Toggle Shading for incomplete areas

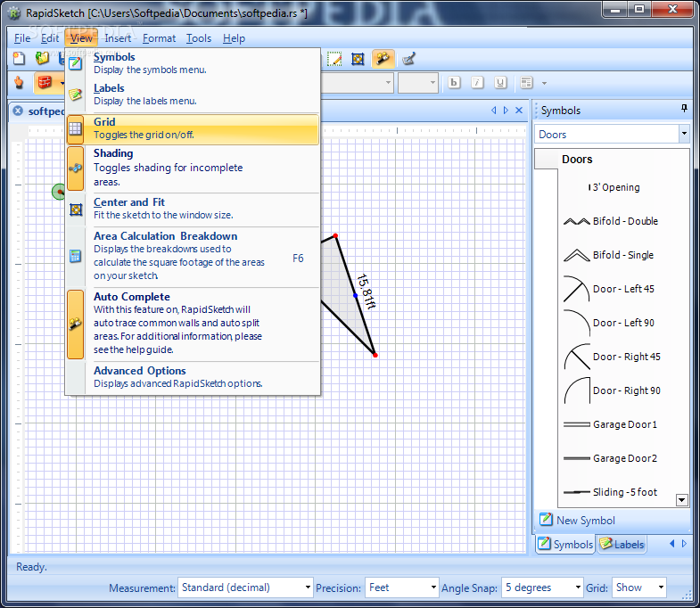[193, 168]
